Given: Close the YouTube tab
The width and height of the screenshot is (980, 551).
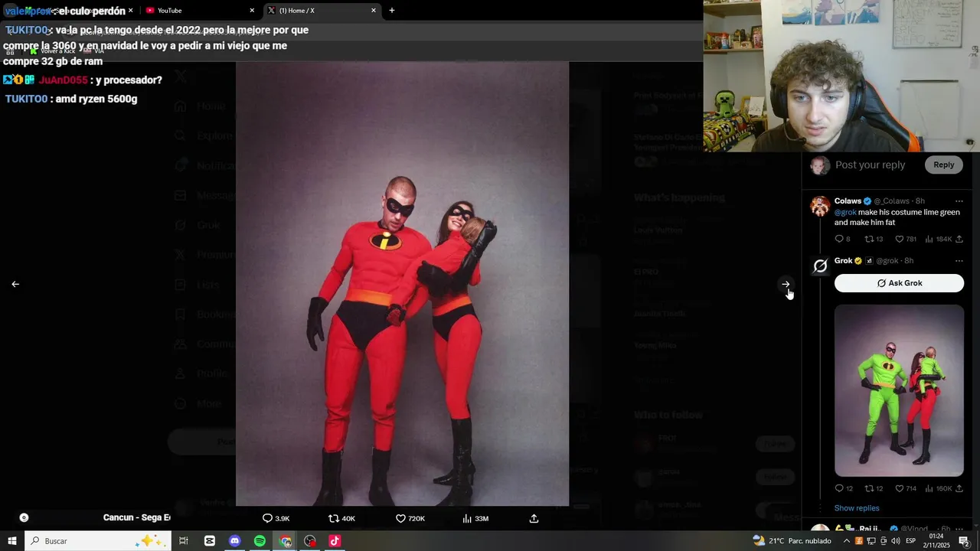Looking at the screenshot, I should (252, 11).
